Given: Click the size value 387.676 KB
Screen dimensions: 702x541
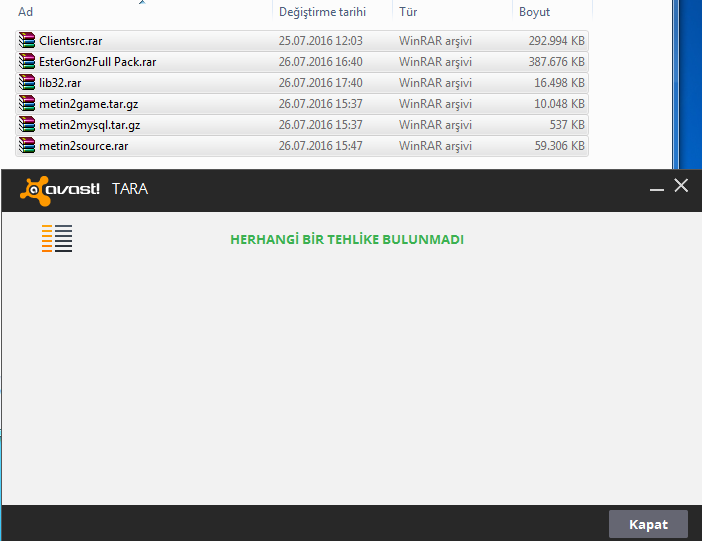Looking at the screenshot, I should [x=556, y=62].
